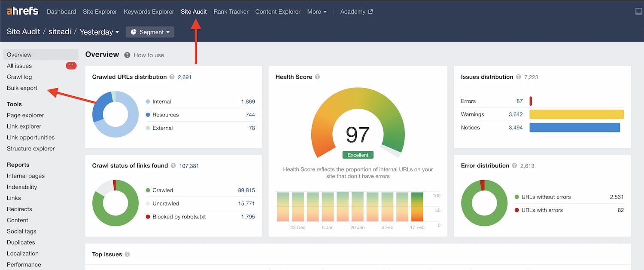Open the Segment dropdown
This screenshot has height=270, width=644.
(x=150, y=32)
